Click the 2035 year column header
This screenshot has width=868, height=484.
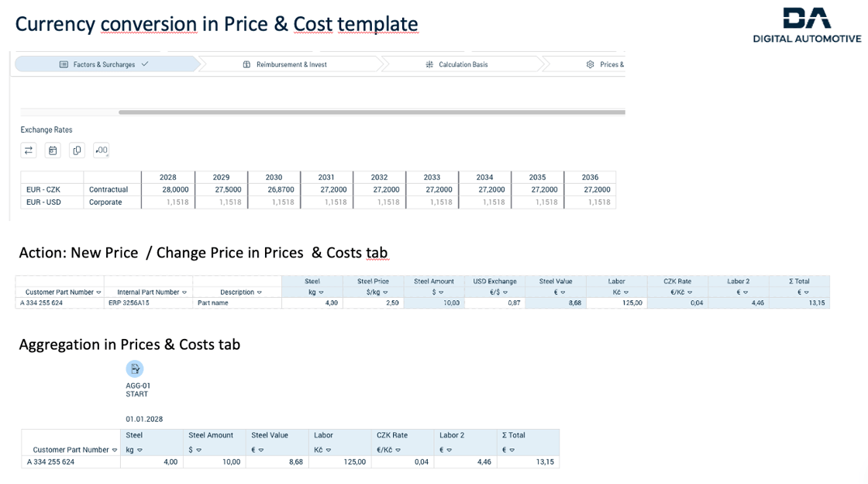pyautogui.click(x=538, y=177)
